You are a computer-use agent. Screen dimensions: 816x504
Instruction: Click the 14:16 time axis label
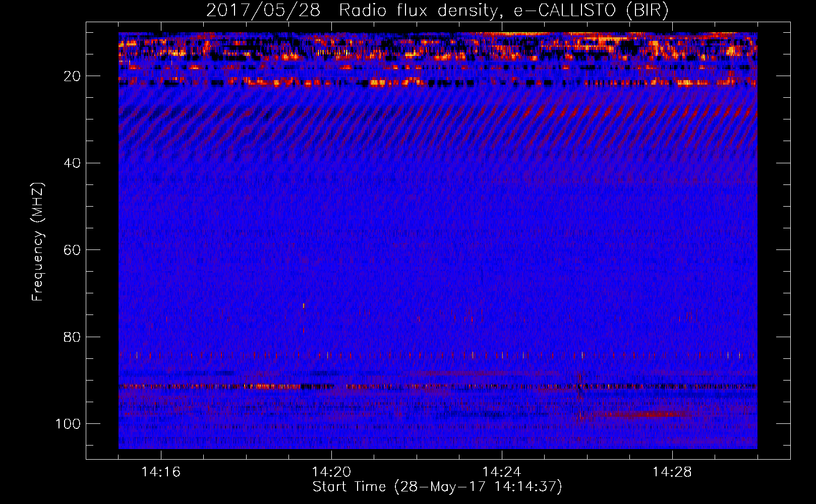(x=161, y=472)
